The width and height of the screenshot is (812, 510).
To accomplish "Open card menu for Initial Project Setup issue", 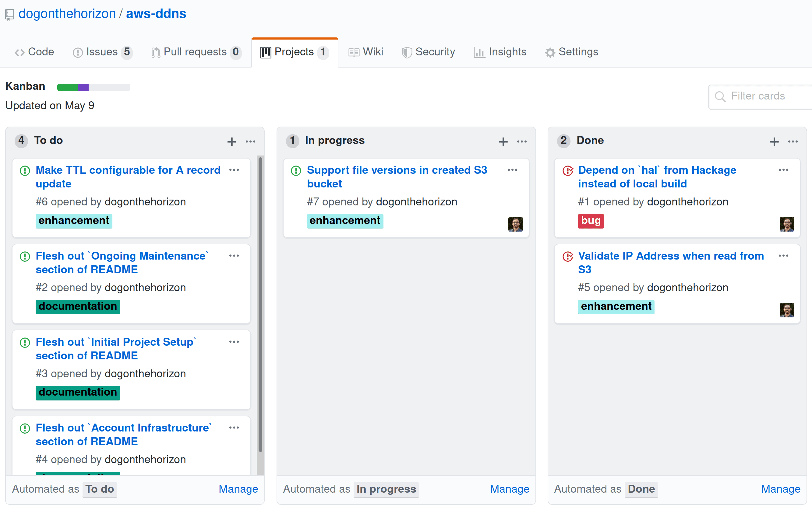I will click(234, 341).
